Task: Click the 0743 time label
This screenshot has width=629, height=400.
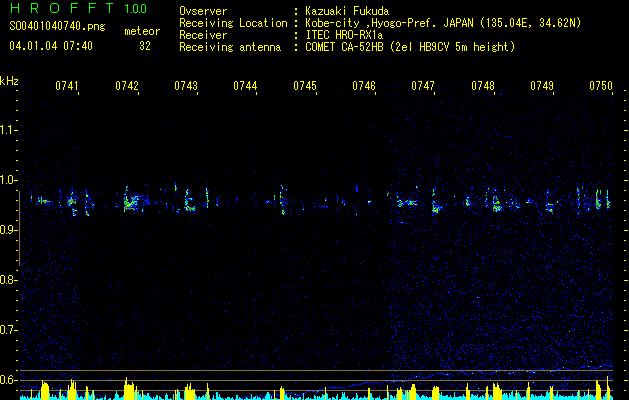Action: tap(186, 87)
